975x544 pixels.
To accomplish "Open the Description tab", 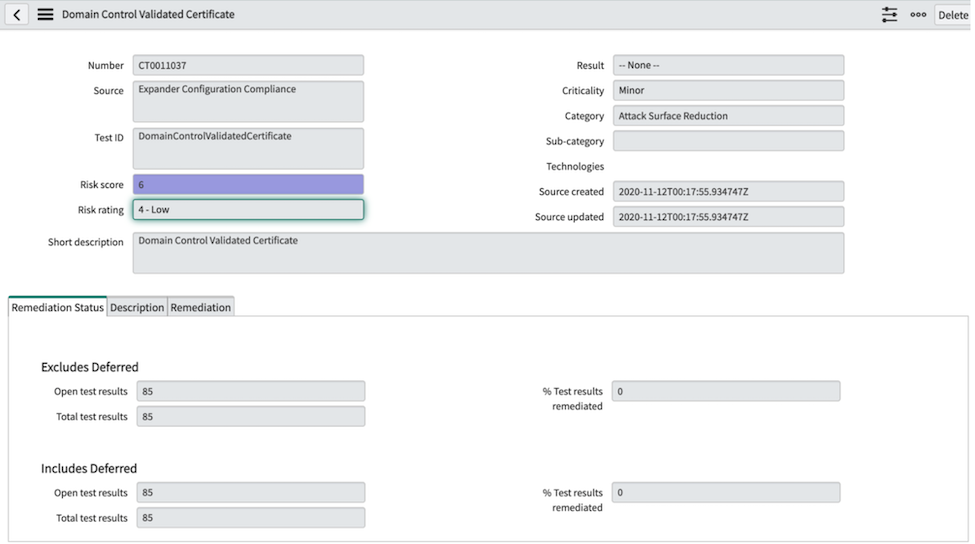I will [137, 308].
